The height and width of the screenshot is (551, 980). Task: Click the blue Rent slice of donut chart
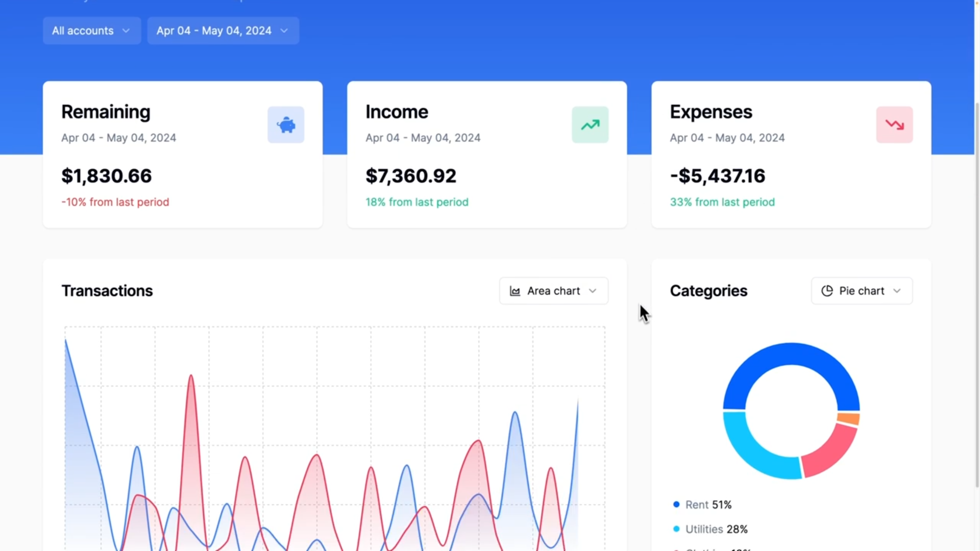[791, 354]
